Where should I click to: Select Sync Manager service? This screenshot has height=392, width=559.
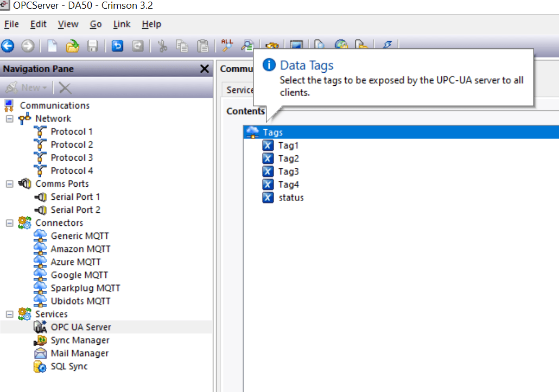pos(80,340)
